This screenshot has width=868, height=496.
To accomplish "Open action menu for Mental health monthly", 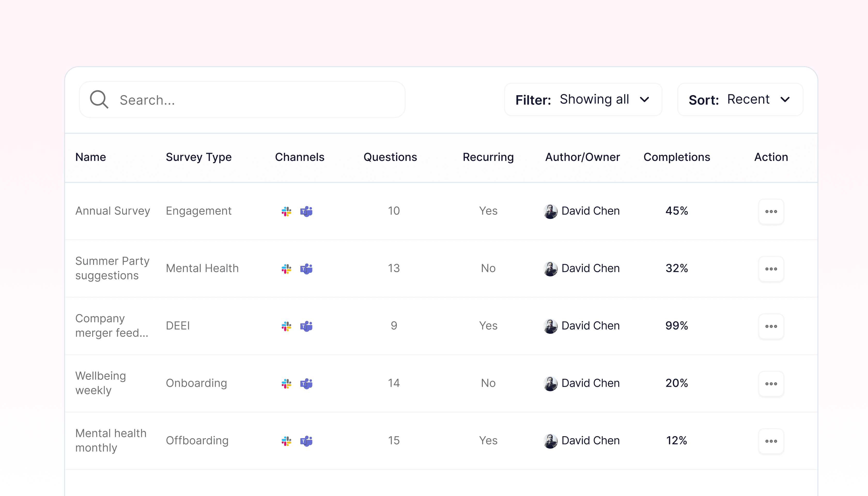I will [x=771, y=441].
